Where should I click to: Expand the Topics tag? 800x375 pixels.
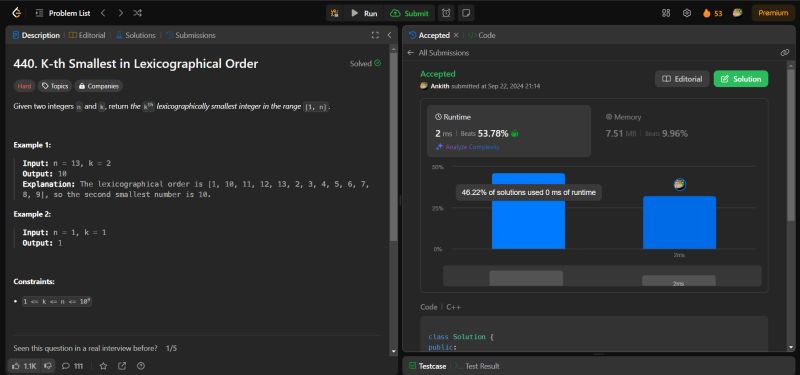[55, 86]
